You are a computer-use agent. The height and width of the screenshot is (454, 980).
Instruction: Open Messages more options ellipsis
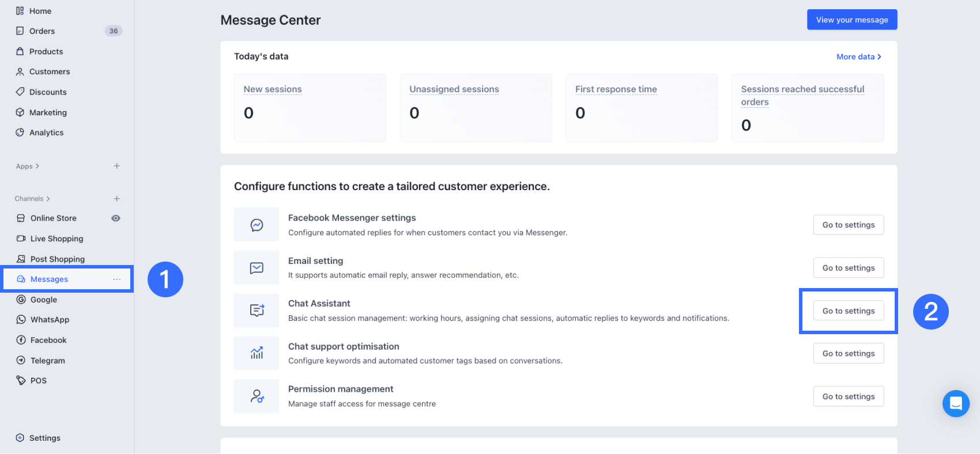pyautogui.click(x=117, y=279)
